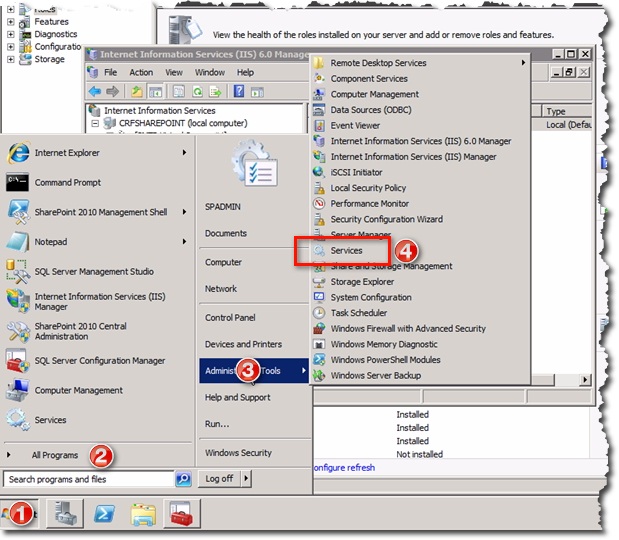Click the Configure refresh link
Image resolution: width=619 pixels, height=540 pixels.
tap(344, 468)
